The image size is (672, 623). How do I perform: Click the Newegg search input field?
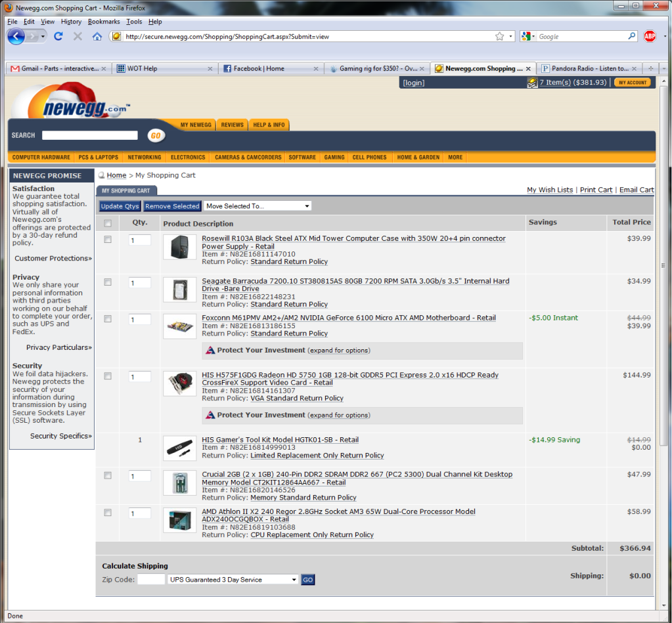90,135
